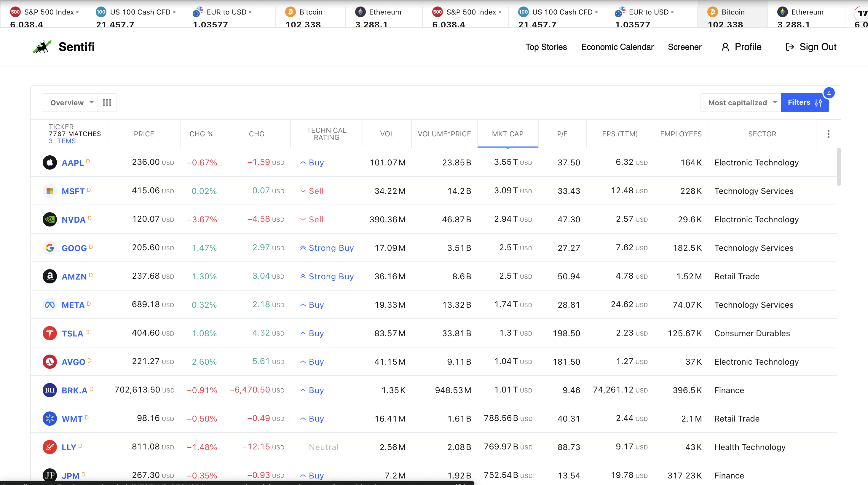Click the NVIDIA logo icon
Viewport: 868px width, 485px height.
coord(50,219)
